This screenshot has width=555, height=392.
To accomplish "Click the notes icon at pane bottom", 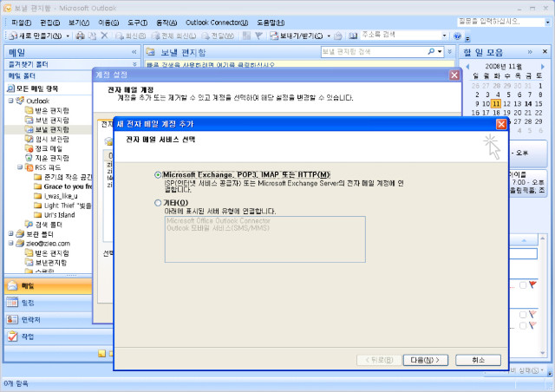I will pyautogui.click(x=102, y=353).
